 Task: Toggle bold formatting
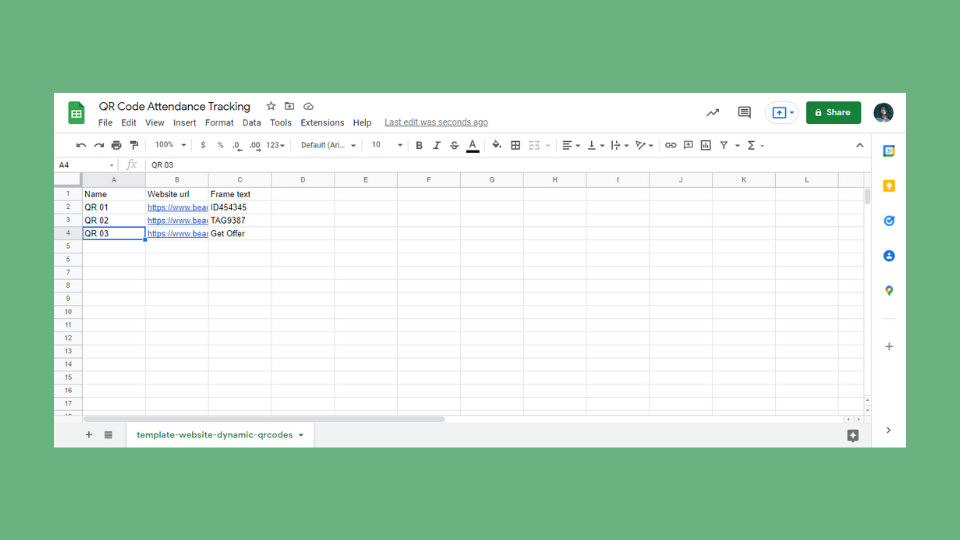[419, 145]
